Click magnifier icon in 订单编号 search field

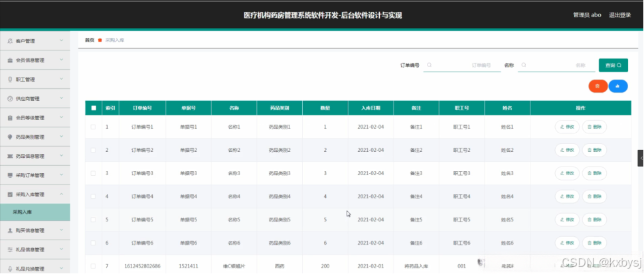point(429,65)
